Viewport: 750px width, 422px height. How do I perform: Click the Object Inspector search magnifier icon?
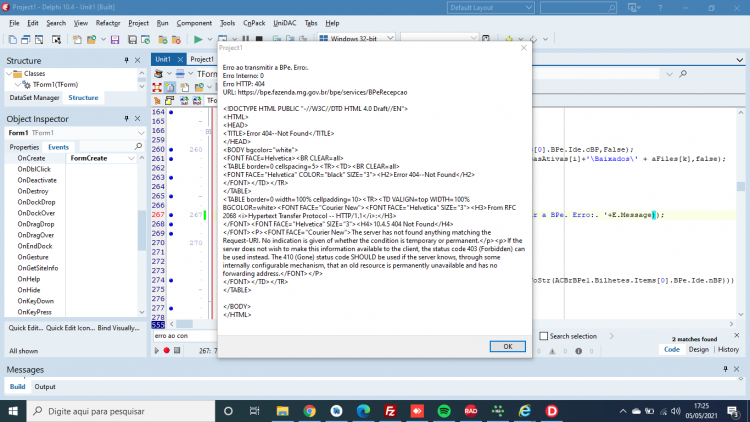138,146
